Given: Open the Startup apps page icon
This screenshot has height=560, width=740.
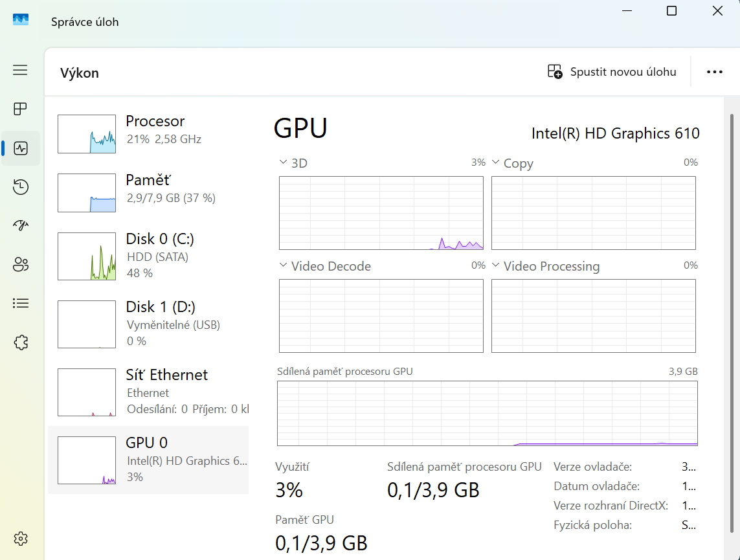Looking at the screenshot, I should (x=20, y=225).
